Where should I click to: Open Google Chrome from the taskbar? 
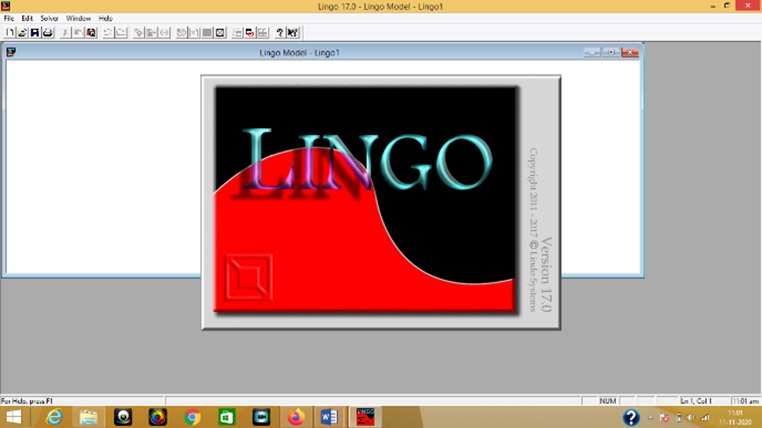pos(192,417)
